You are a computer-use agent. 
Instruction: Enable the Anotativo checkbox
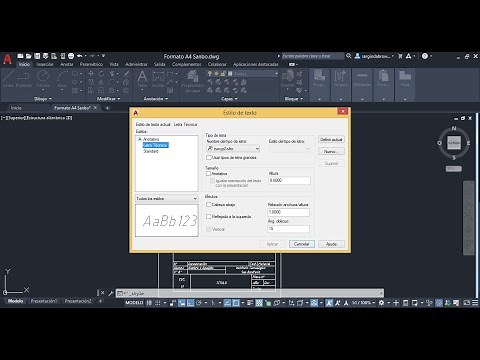209,173
